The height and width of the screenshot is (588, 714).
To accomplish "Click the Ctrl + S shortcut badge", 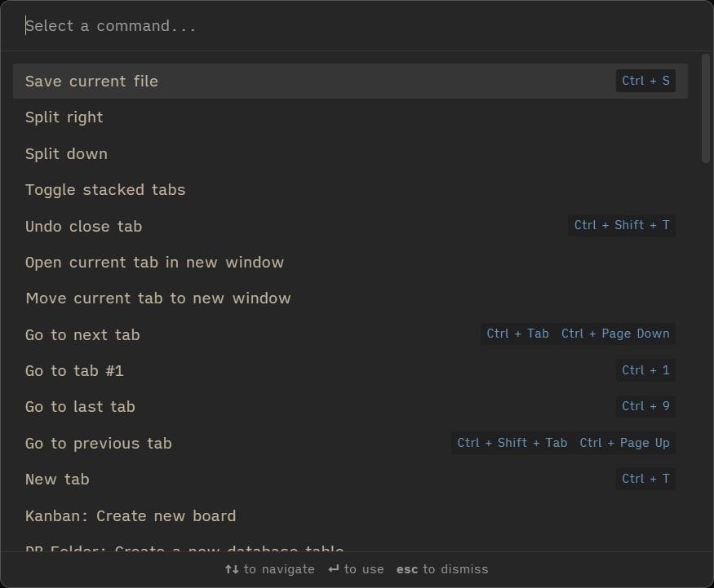I will pyautogui.click(x=645, y=81).
